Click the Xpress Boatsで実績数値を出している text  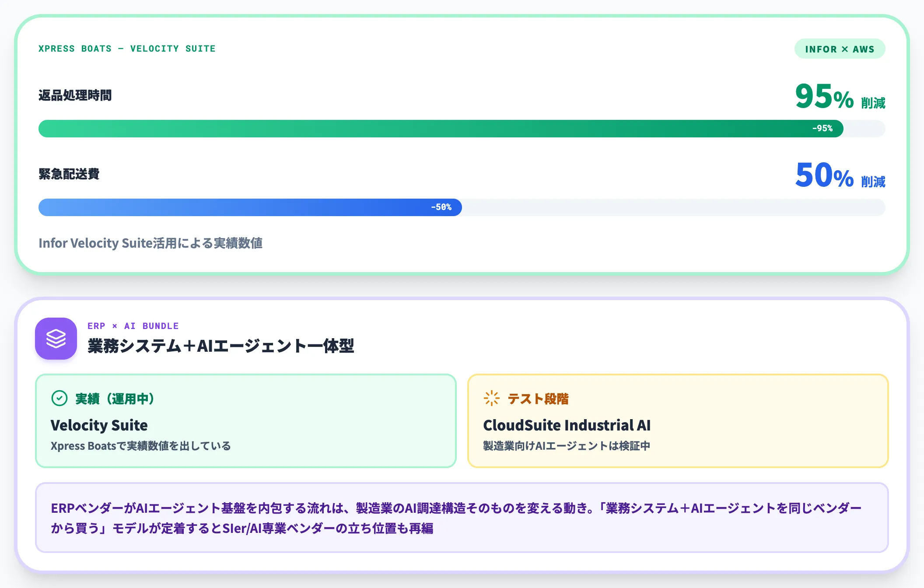point(141,446)
